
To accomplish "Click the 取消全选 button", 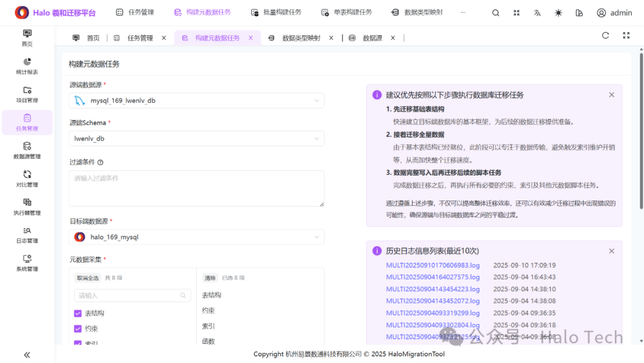I will (88, 278).
